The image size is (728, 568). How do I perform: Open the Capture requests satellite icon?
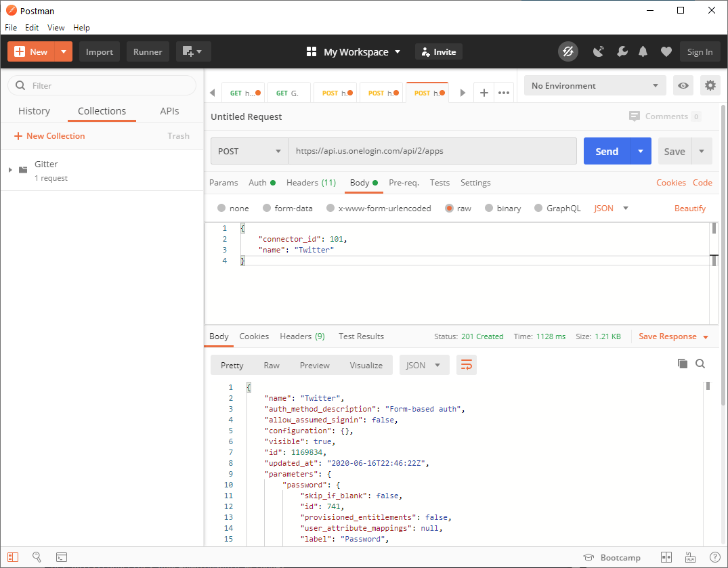pos(599,51)
